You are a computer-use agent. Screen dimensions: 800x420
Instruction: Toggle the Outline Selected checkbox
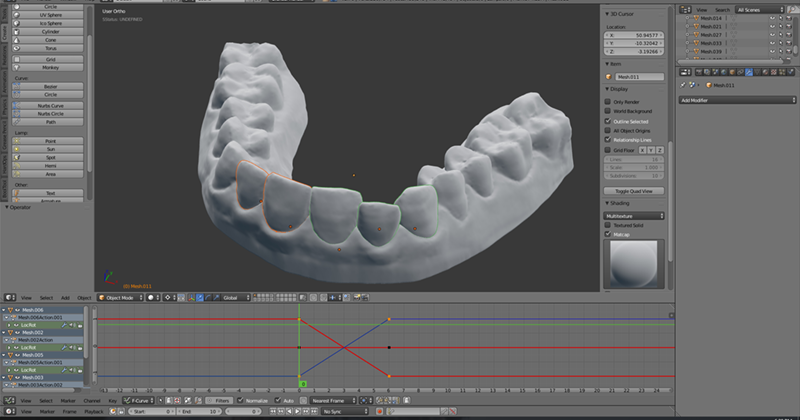pos(608,121)
